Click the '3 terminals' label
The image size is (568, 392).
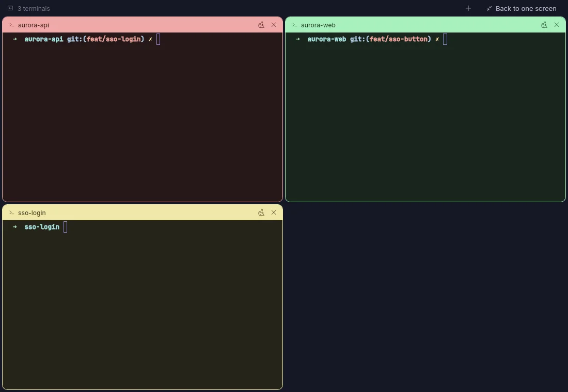coord(34,8)
